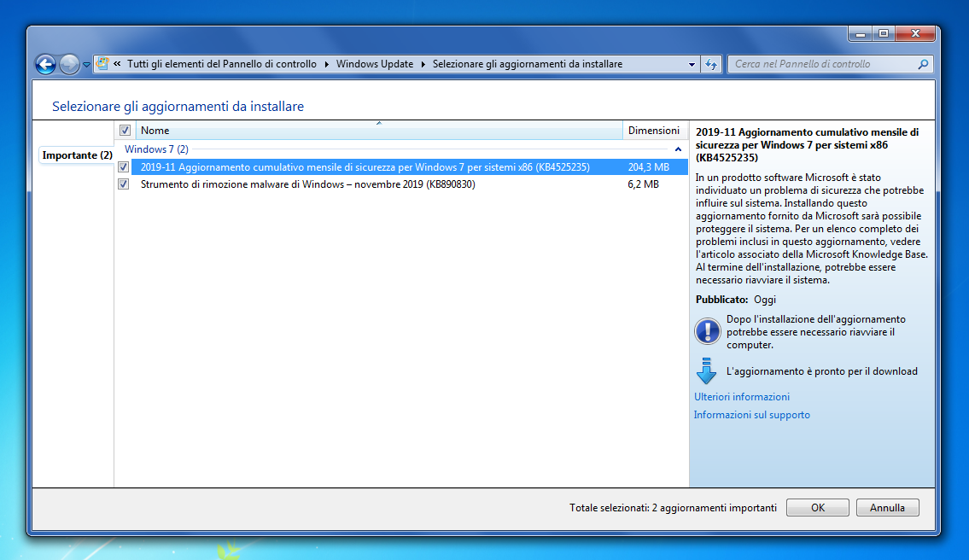Image resolution: width=969 pixels, height=560 pixels.
Task: Click the '6,2 MB' size value
Action: [644, 184]
